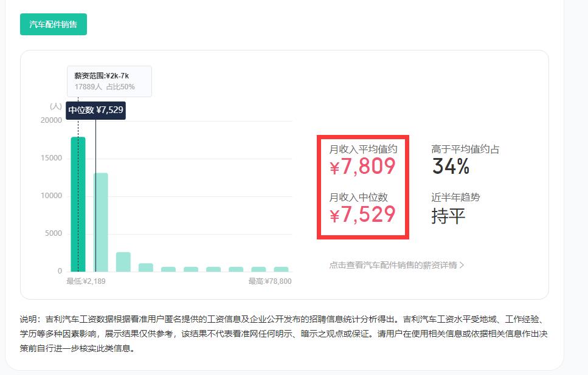Screen dimensions: 588x375
Task: Click the 月收入中位数 label
Action: 358,198
